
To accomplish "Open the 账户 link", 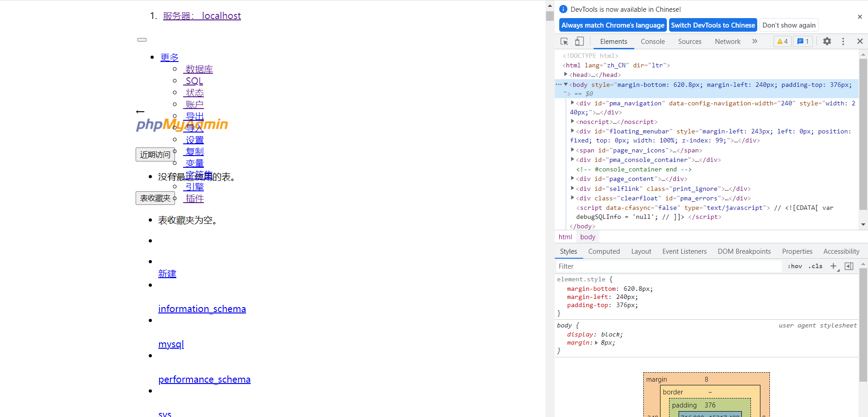I will click(193, 104).
